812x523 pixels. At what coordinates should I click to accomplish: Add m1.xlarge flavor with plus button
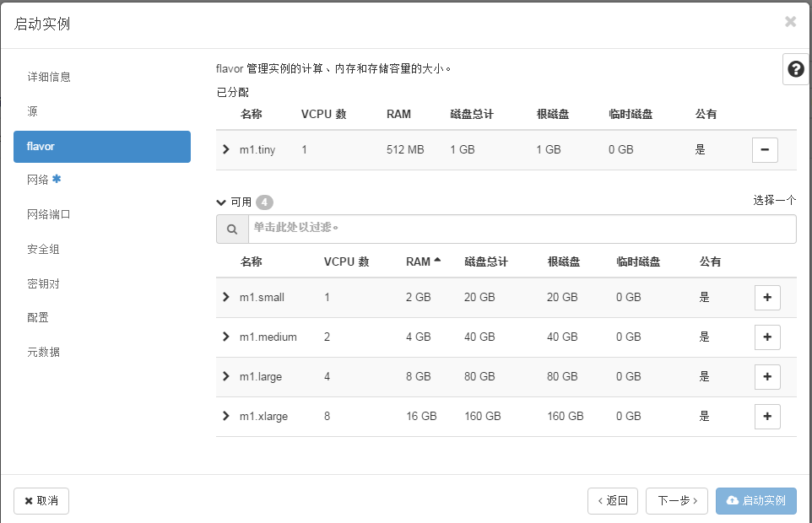point(767,417)
